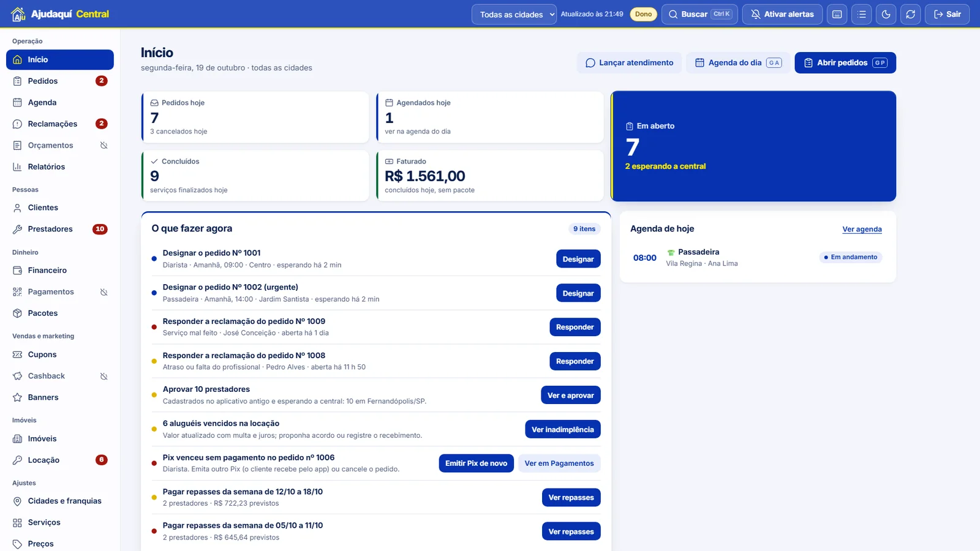Click the list density icon in the top bar
This screenshot has height=551, width=980.
[x=862, y=14]
